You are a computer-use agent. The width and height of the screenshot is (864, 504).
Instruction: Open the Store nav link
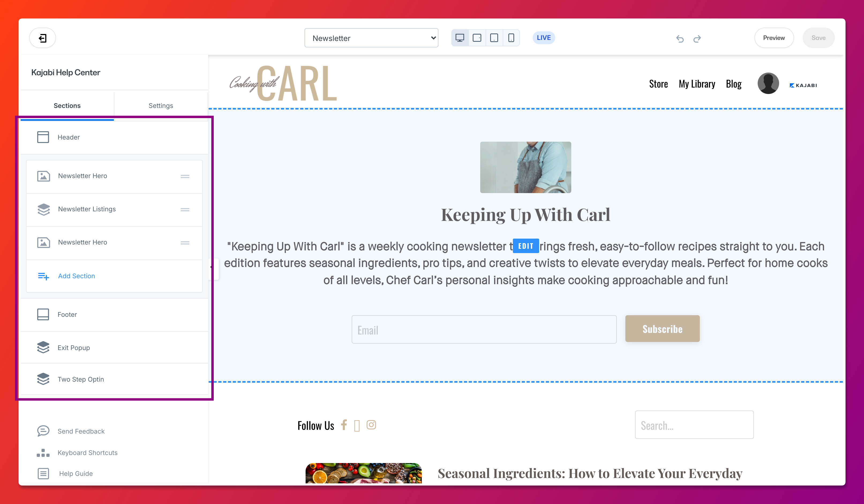pyautogui.click(x=658, y=84)
